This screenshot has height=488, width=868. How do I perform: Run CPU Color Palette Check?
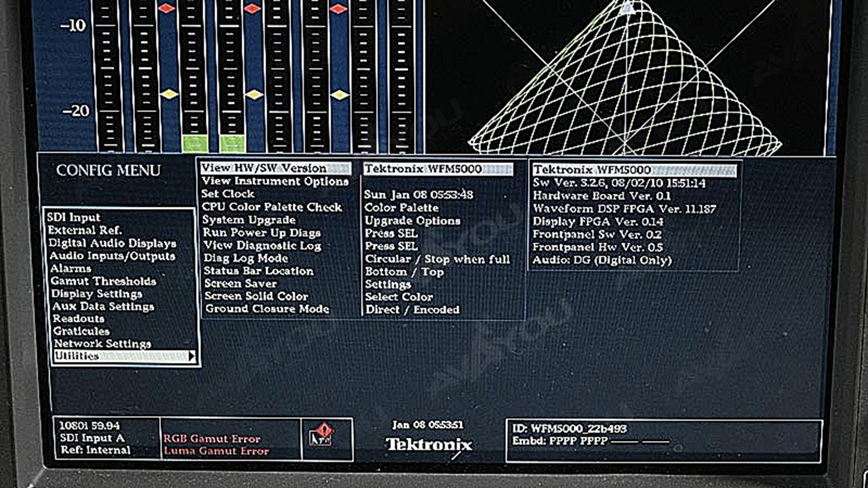tap(272, 207)
